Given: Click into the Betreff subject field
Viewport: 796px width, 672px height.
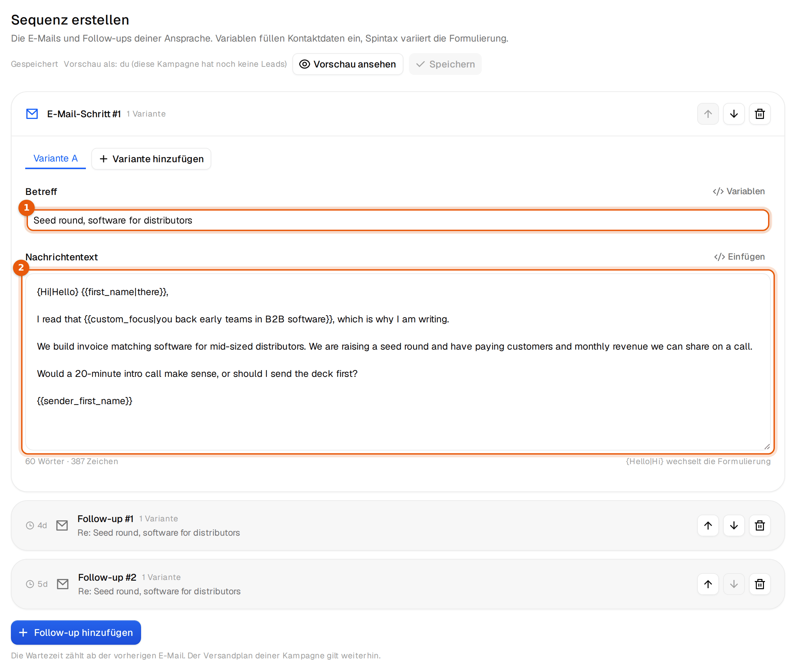Looking at the screenshot, I should point(398,220).
